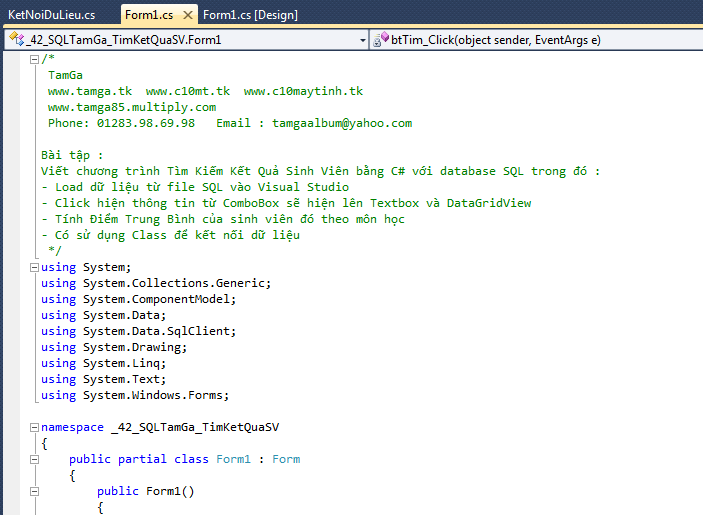Screen dimensions: 703x515
Task: Switch to the KetNoiDuLieu.cs tab
Action: click(52, 15)
